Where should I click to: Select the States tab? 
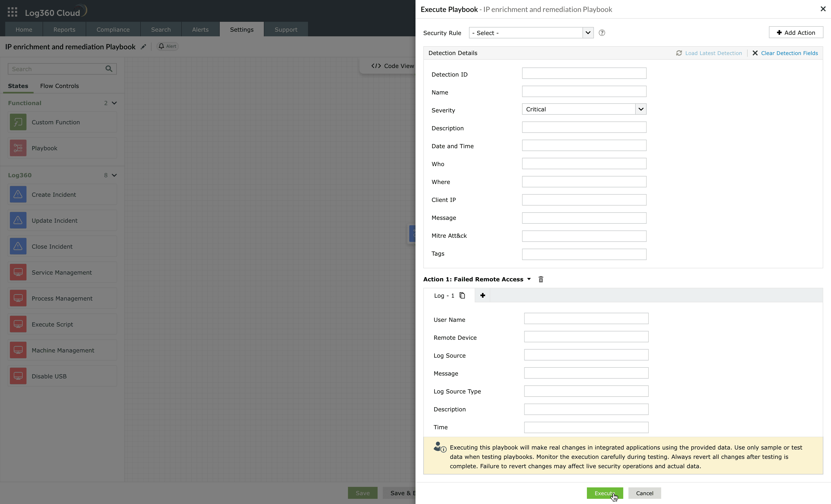click(x=18, y=86)
